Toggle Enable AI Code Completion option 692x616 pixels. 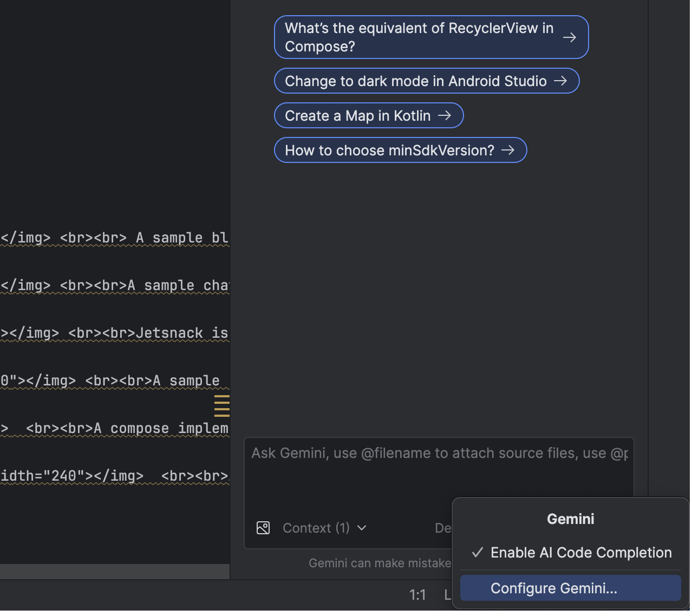[580, 552]
